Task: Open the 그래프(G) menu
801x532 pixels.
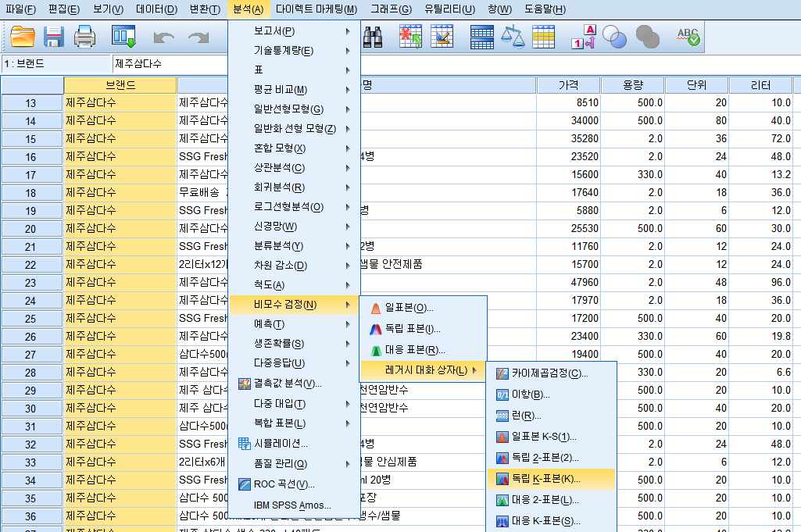Action: click(392, 9)
